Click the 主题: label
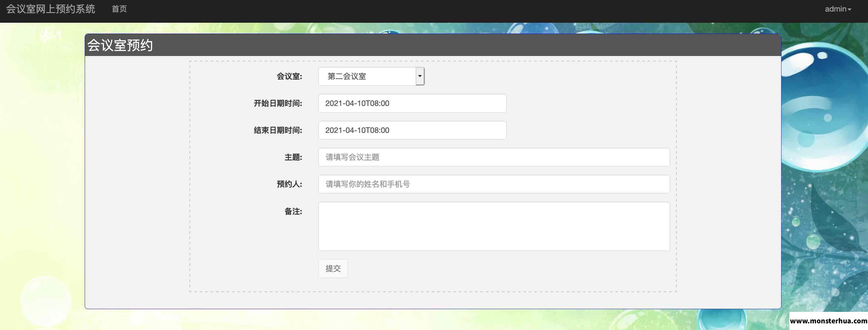The image size is (868, 330). pyautogui.click(x=293, y=157)
